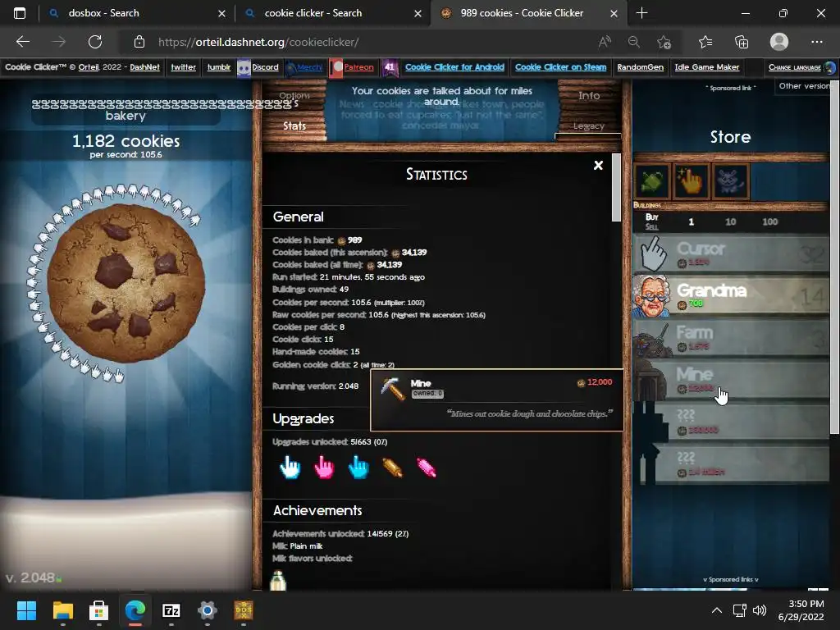Image resolution: width=840 pixels, height=630 pixels.
Task: Open the tab actions menu
Action: click(20, 13)
